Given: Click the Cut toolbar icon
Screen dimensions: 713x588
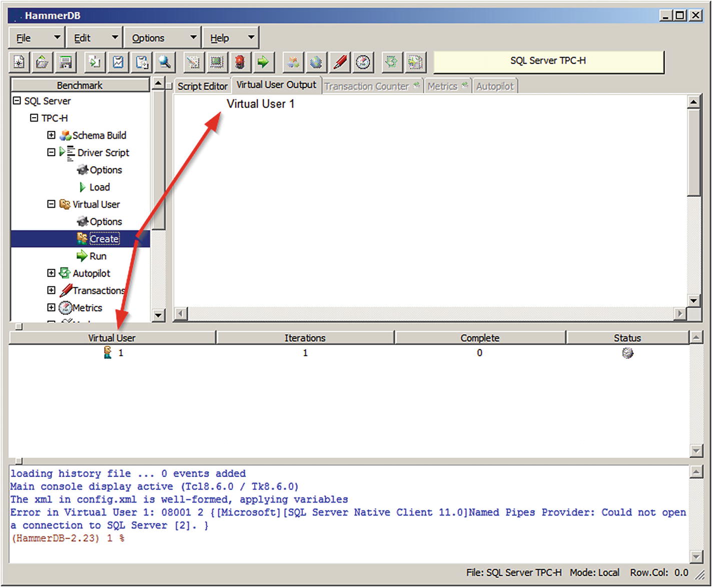Looking at the screenshot, I should click(118, 62).
